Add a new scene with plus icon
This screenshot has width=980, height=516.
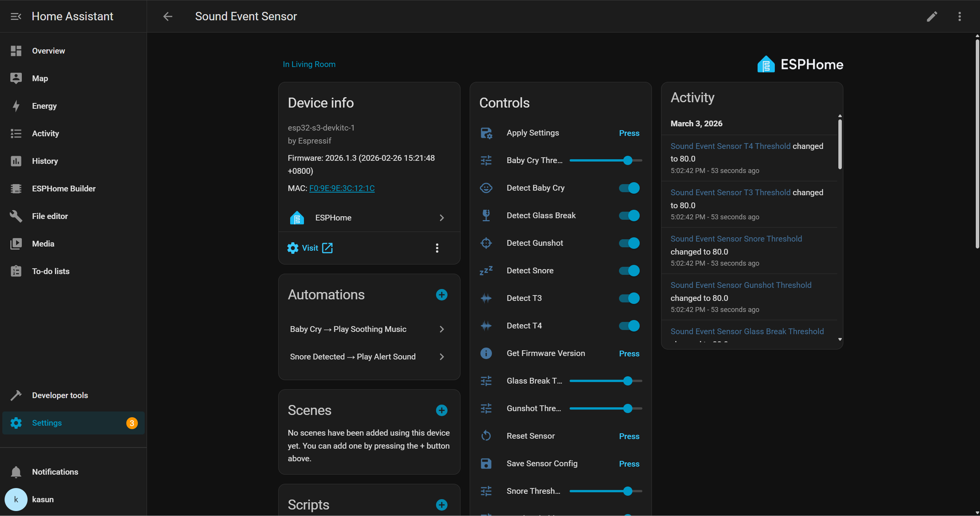point(441,410)
